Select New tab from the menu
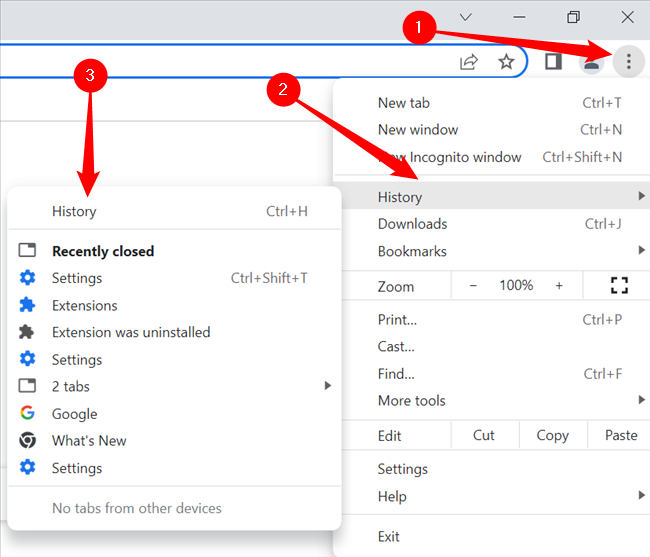The width and height of the screenshot is (650, 557). pos(492,103)
